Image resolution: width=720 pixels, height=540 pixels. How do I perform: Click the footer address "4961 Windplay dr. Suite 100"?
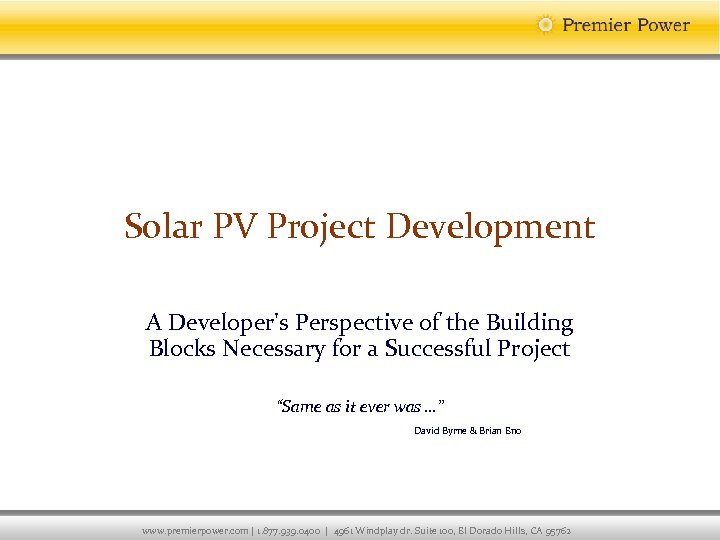394,531
